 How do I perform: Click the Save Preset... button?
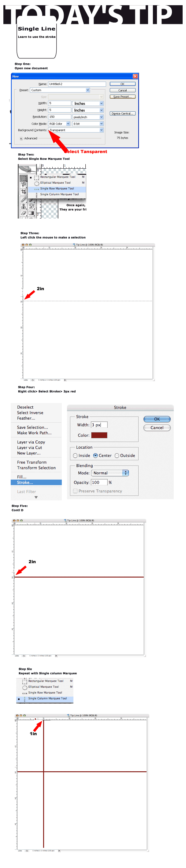123,97
